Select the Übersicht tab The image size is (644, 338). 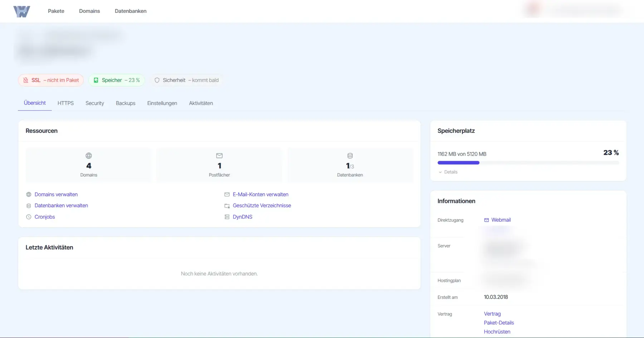click(35, 103)
